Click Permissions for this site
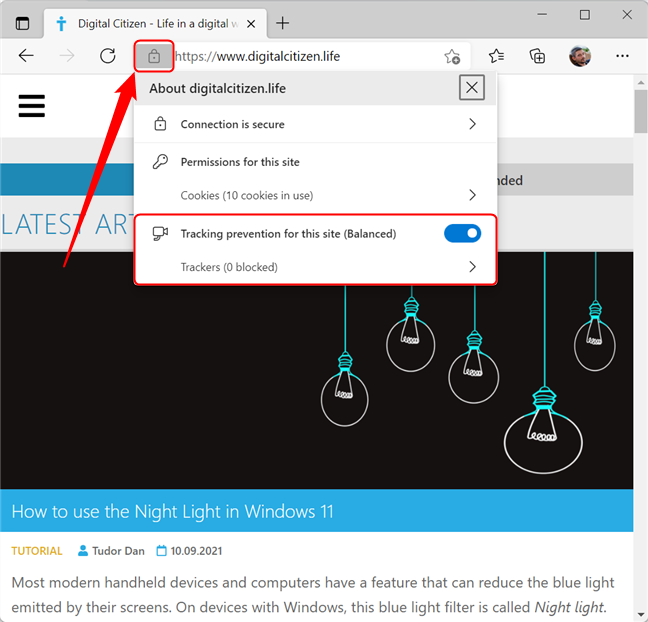Viewport: 648px width, 622px height. click(240, 162)
